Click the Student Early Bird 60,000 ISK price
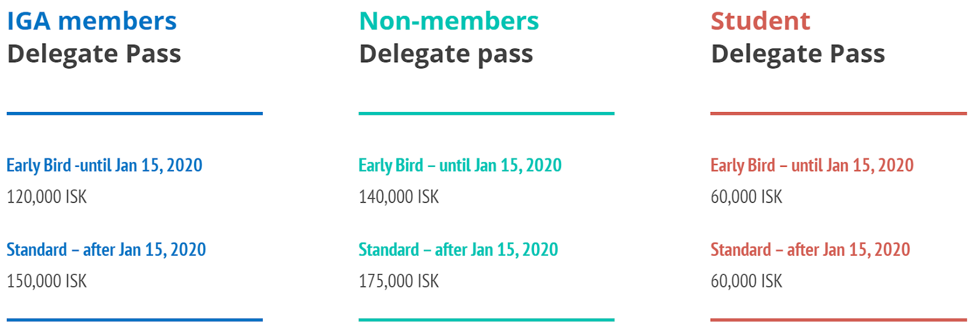The width and height of the screenshot is (980, 334). [x=746, y=197]
